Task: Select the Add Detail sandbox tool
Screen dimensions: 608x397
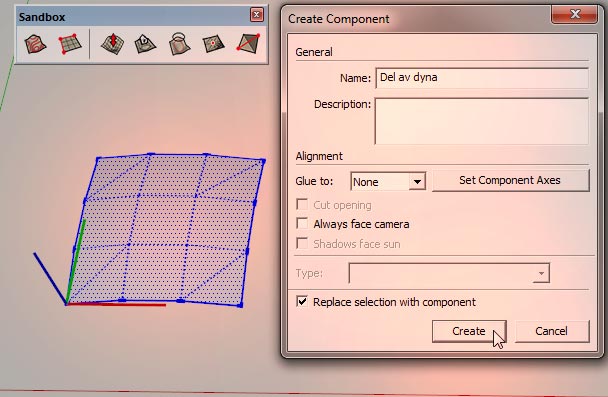Action: click(x=213, y=44)
